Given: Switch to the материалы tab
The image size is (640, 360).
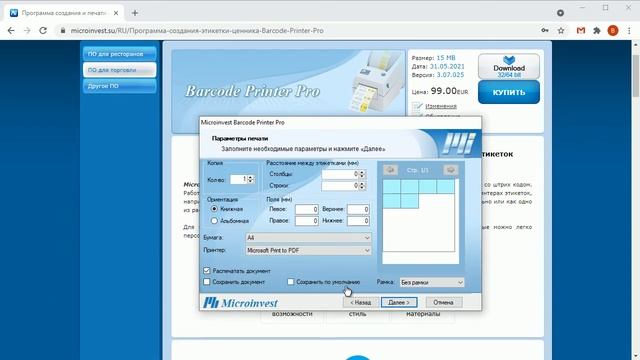Looking at the screenshot, I should tap(423, 314).
